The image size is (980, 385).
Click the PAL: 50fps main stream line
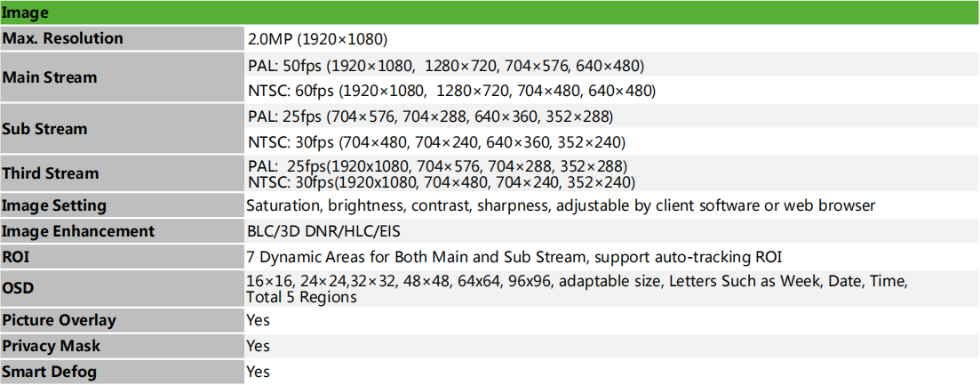pyautogui.click(x=446, y=65)
